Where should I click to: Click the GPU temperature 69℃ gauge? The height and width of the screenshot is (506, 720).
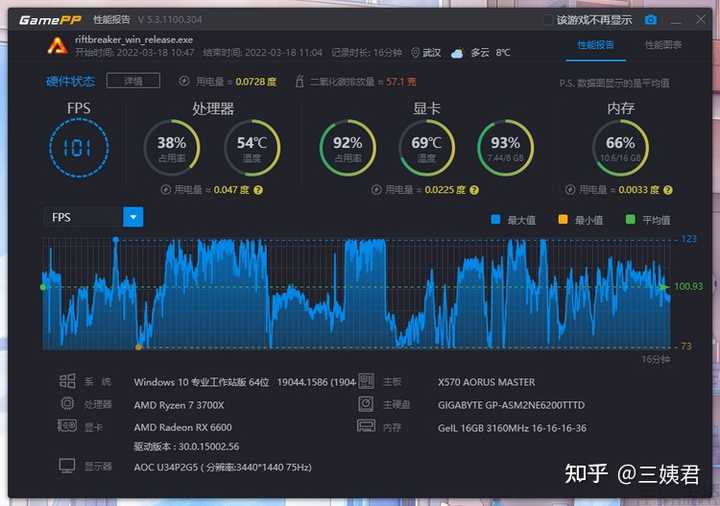[x=427, y=148]
